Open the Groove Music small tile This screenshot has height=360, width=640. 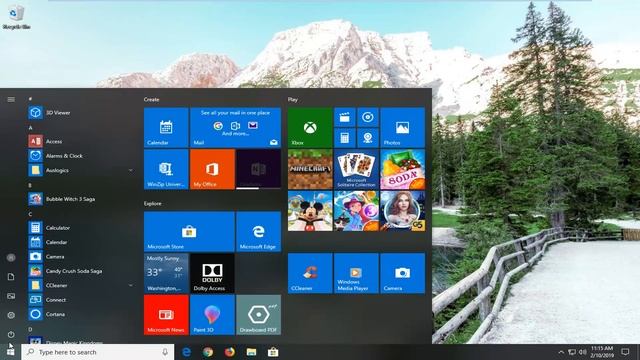tap(368, 118)
